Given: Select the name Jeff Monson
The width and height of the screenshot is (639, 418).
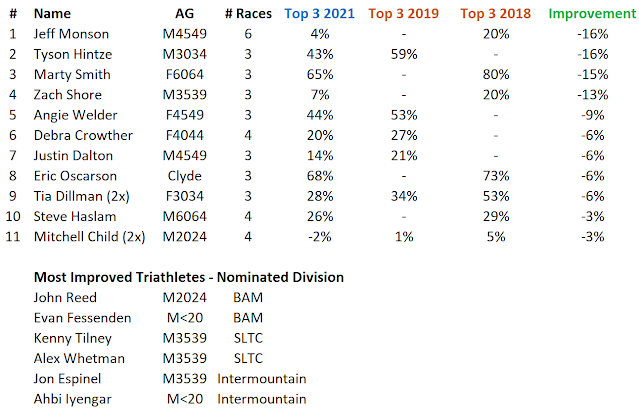Looking at the screenshot, I should 71,34.
